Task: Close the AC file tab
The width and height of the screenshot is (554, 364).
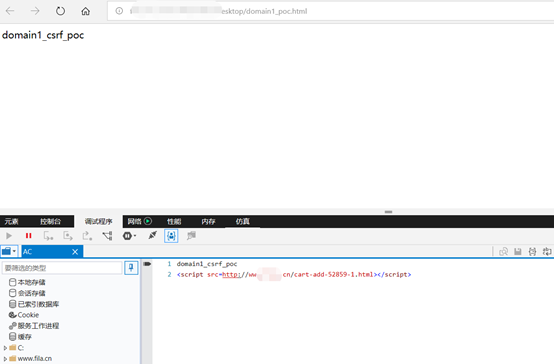Action: point(75,252)
